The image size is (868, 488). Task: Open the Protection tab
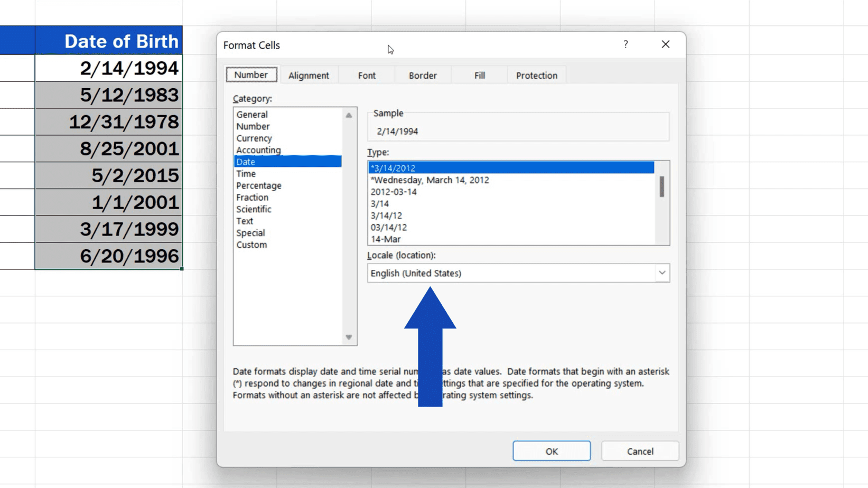[536, 75]
